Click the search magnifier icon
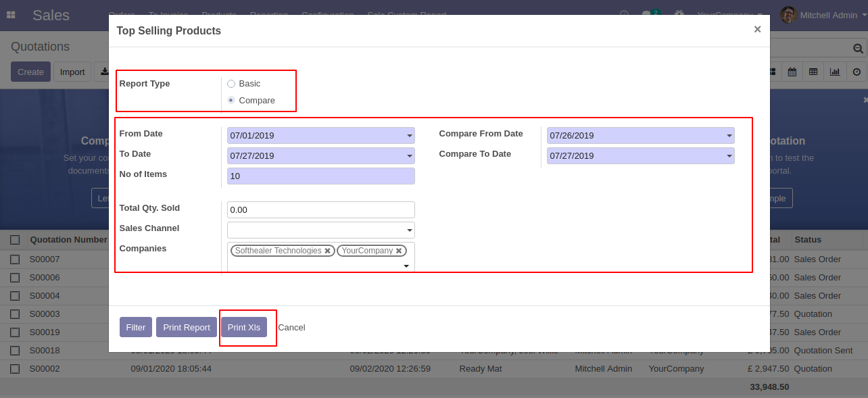Image resolution: width=868 pixels, height=398 pixels. [x=858, y=48]
